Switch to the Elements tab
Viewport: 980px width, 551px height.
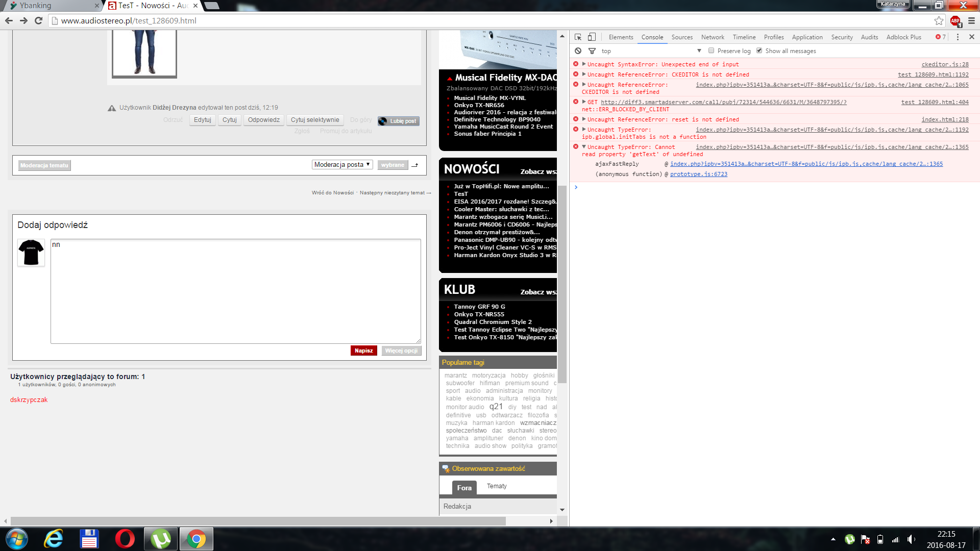click(x=621, y=37)
